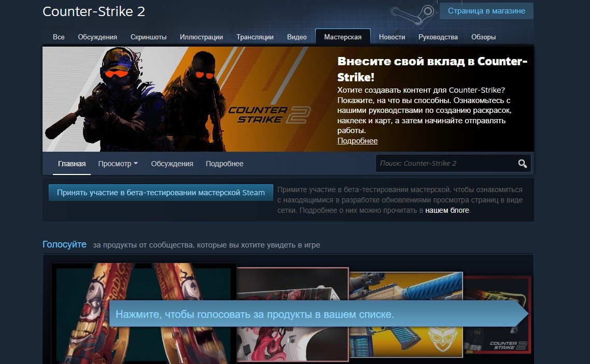590x364 pixels.
Task: Select the Главная workshop tab
Action: coord(72,163)
